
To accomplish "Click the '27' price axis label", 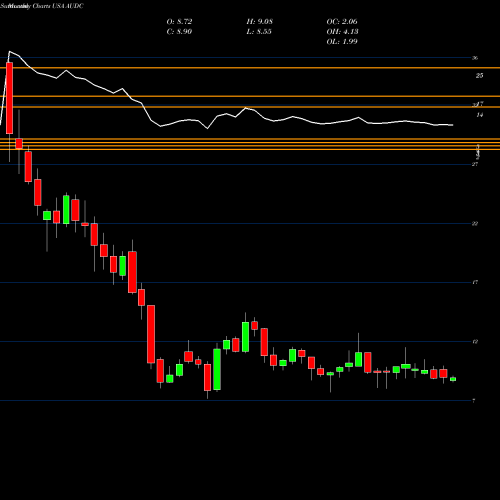I will click(x=475, y=164).
